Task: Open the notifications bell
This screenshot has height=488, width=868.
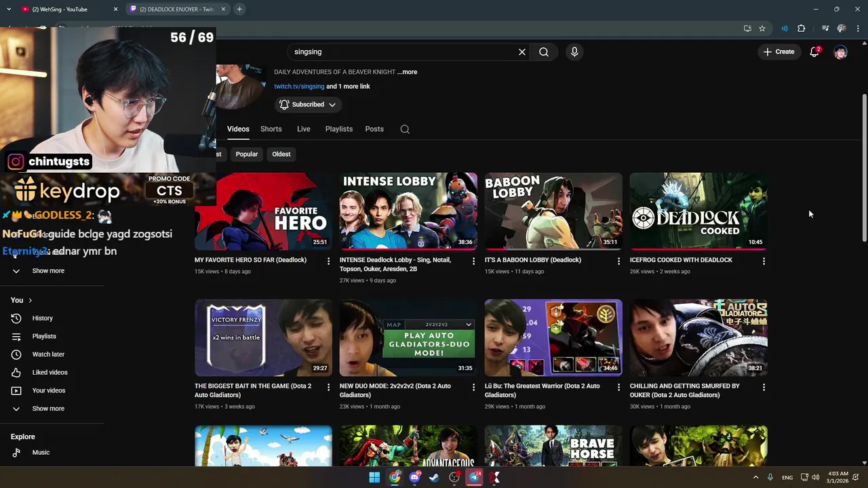Action: pos(814,52)
